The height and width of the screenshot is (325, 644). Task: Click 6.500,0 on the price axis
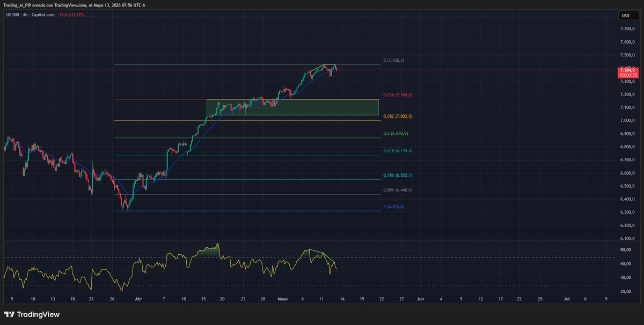627,186
